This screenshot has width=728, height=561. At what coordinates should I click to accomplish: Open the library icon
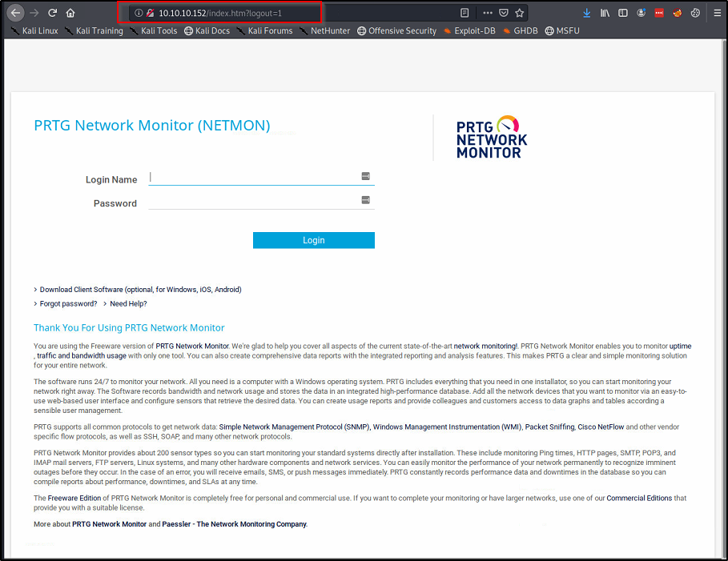605,13
